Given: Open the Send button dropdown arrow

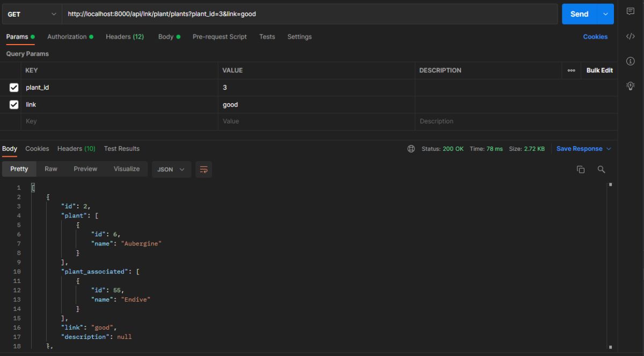Looking at the screenshot, I should point(605,14).
